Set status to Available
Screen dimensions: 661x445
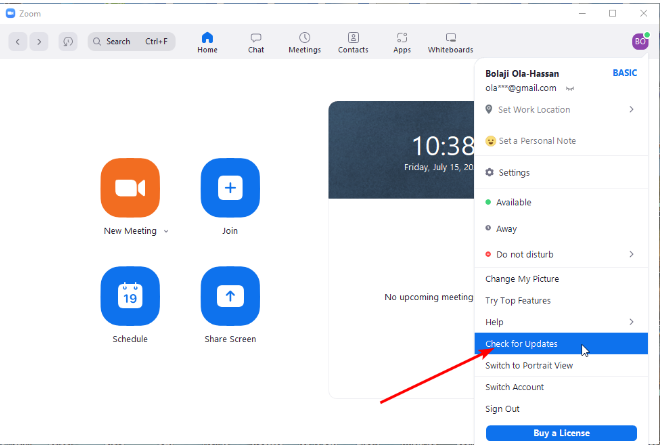(x=514, y=202)
